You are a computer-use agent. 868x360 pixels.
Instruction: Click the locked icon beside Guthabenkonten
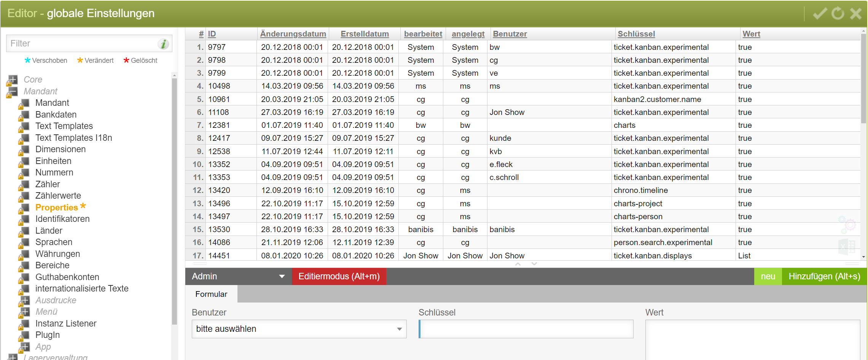click(x=24, y=277)
